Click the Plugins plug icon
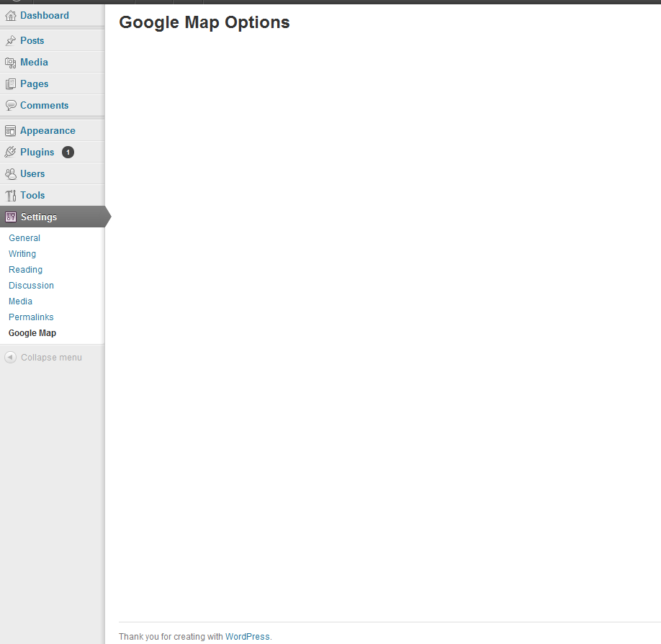Viewport: 661px width, 644px height. click(x=11, y=152)
